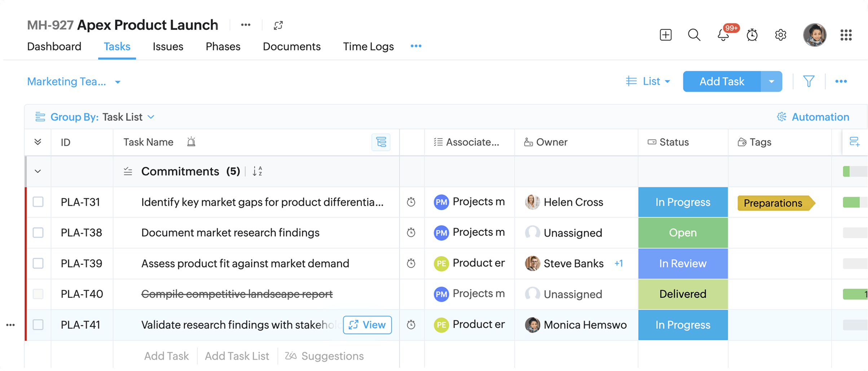This screenshot has width=868, height=371.
Task: Open notifications showing 99+ alerts
Action: tap(722, 35)
